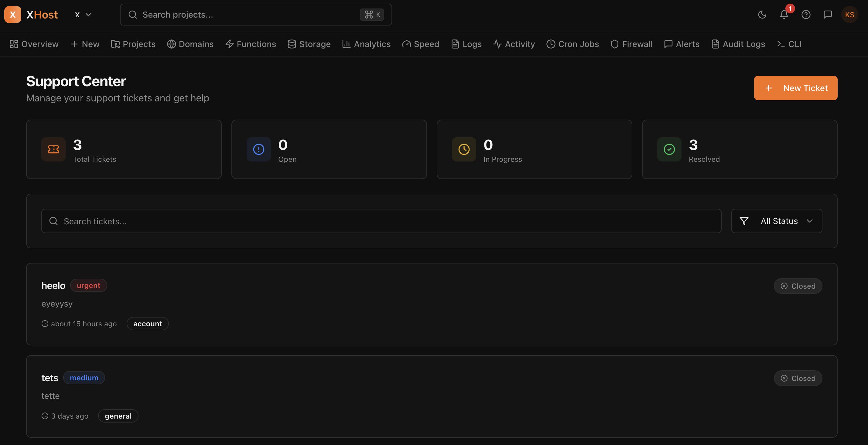Expand the project switcher next to XHost
This screenshot has width=868, height=445.
pos(83,15)
